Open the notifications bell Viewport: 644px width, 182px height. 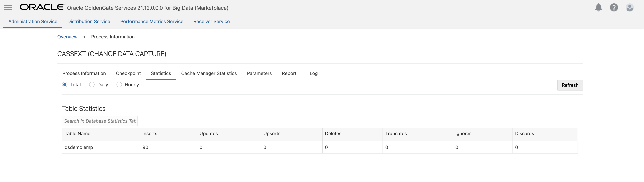click(598, 8)
